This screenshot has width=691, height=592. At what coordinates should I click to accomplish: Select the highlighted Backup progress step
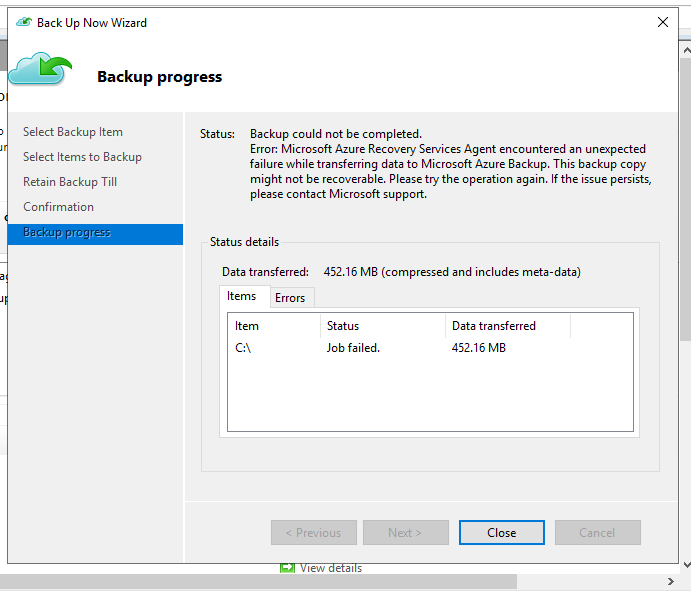[95, 234]
